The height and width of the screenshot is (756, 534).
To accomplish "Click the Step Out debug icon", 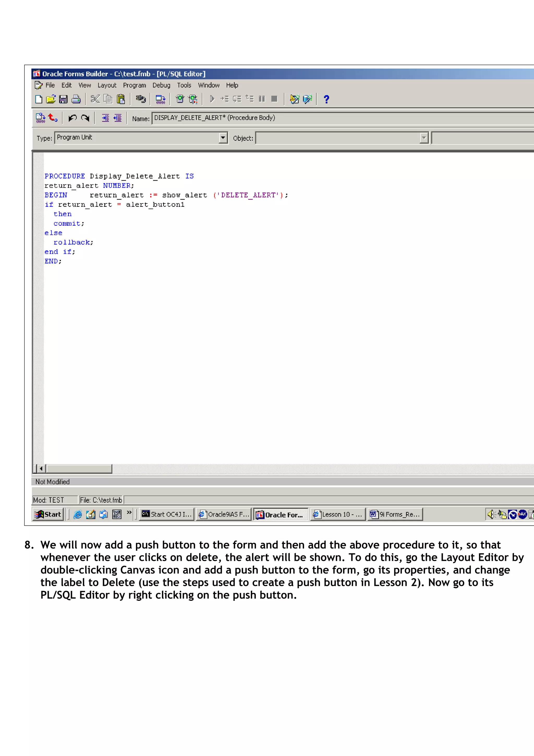I will click(x=249, y=98).
